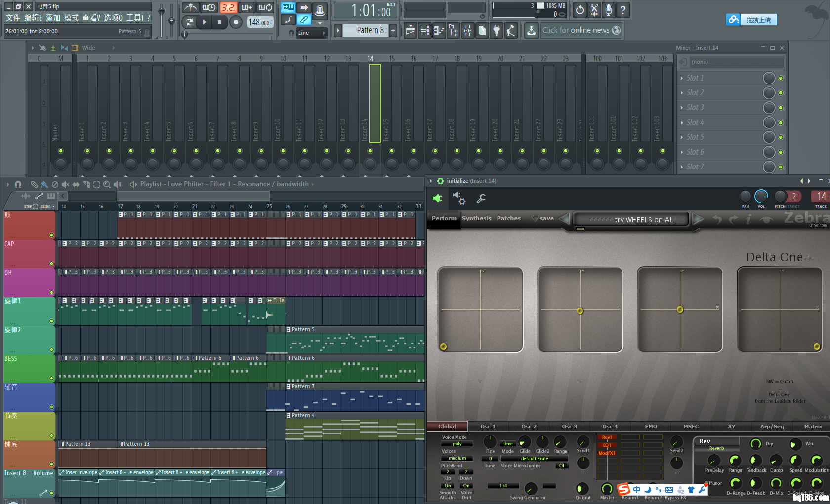Click the 148.000 tempo field
Screen dimensions: 830x504
[x=259, y=22]
